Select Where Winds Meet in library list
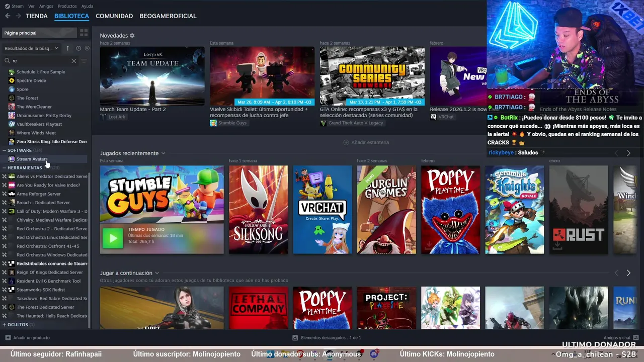Screen dimensions: 644x362 [x=36, y=133]
